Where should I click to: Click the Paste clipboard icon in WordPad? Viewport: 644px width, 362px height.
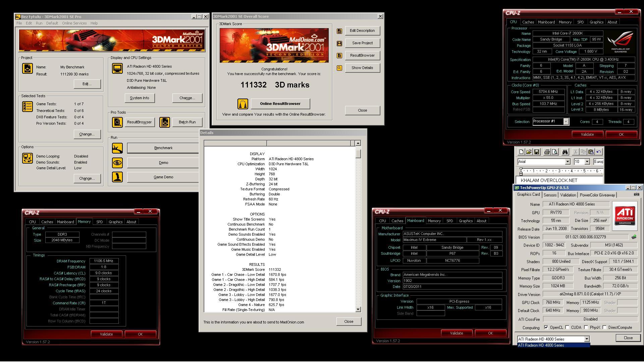591,152
